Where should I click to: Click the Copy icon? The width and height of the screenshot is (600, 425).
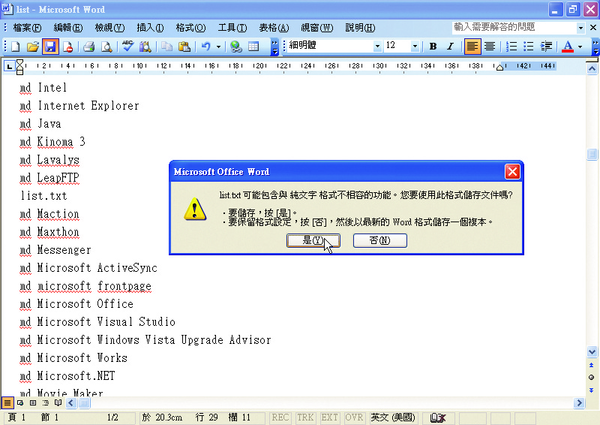pos(166,47)
